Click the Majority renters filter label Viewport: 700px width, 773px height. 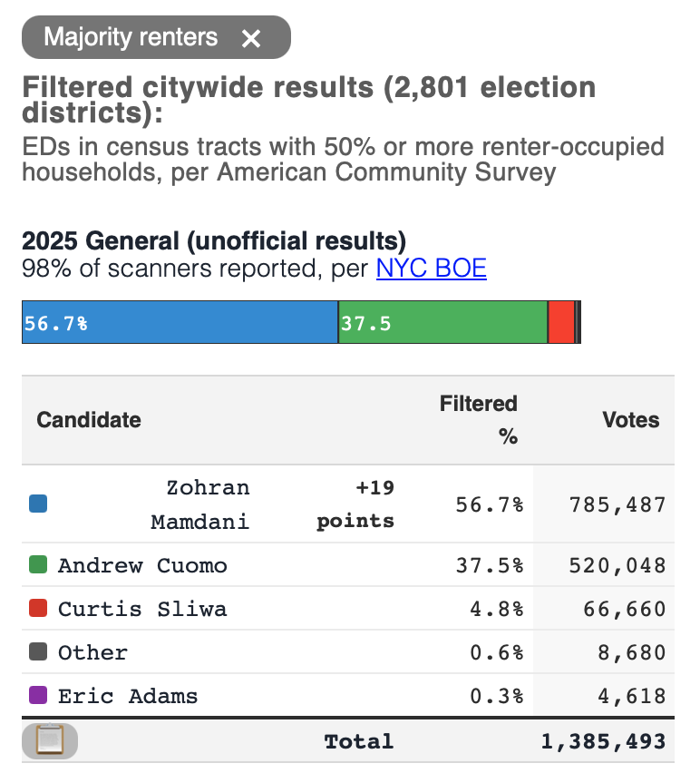(131, 37)
